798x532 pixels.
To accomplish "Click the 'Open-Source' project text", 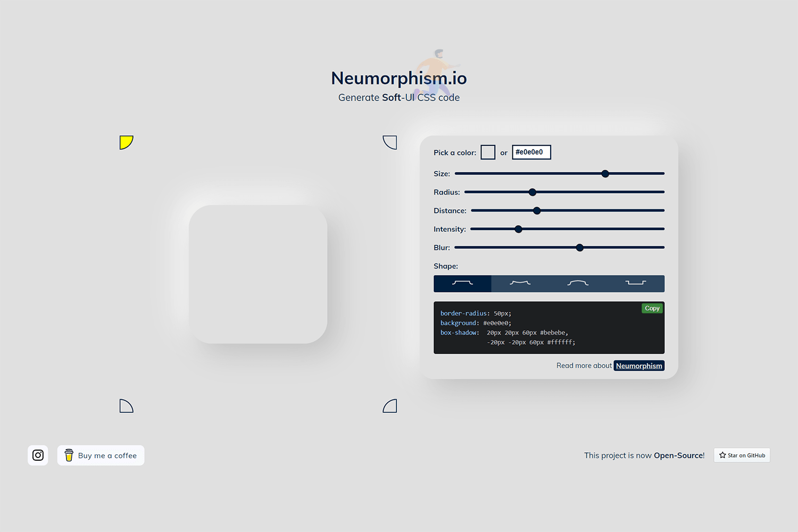I will tap(679, 455).
